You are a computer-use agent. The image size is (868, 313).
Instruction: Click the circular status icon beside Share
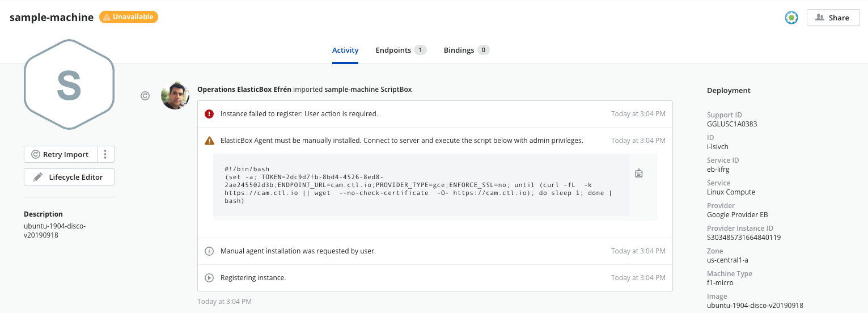pos(791,18)
